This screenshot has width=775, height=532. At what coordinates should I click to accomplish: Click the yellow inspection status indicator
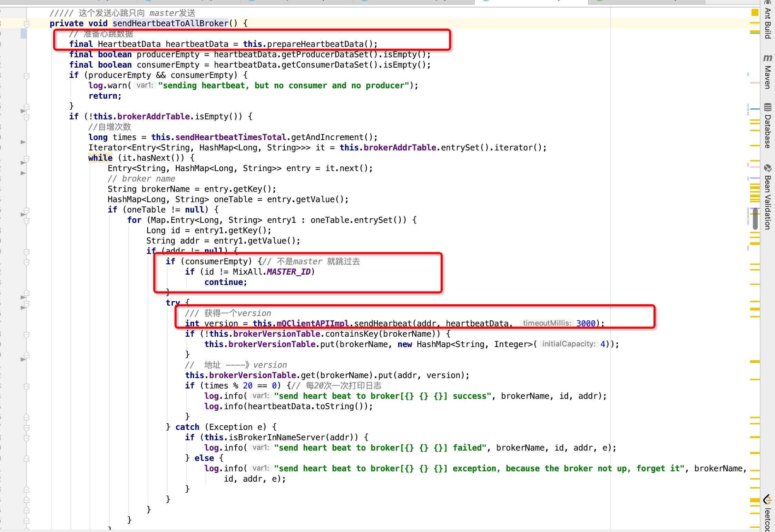(x=755, y=12)
